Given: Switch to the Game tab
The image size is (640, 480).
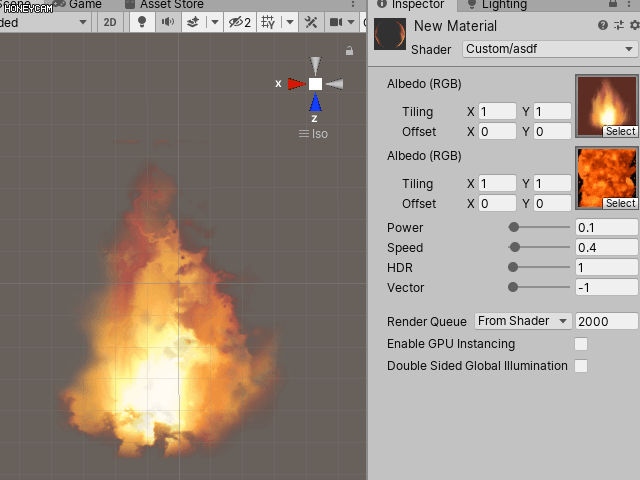Looking at the screenshot, I should coord(79,4).
